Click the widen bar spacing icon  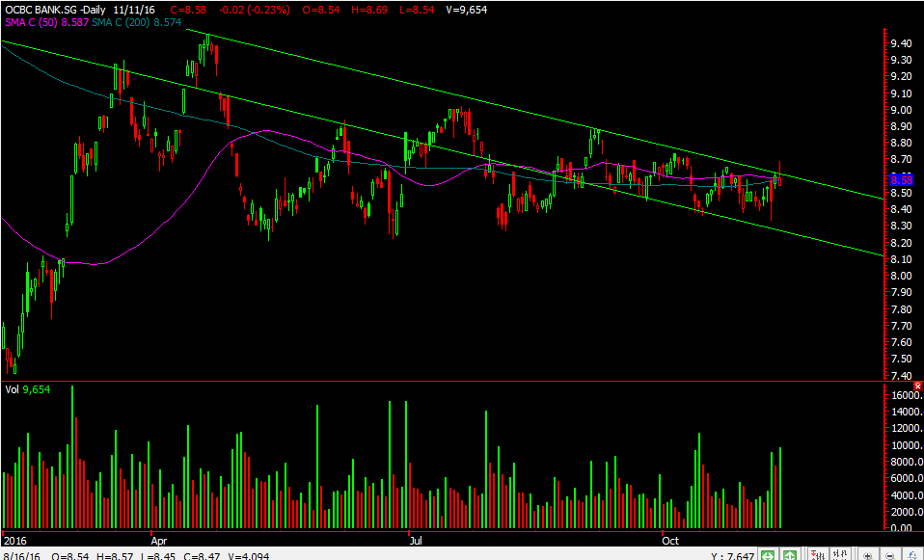pyautogui.click(x=840, y=555)
